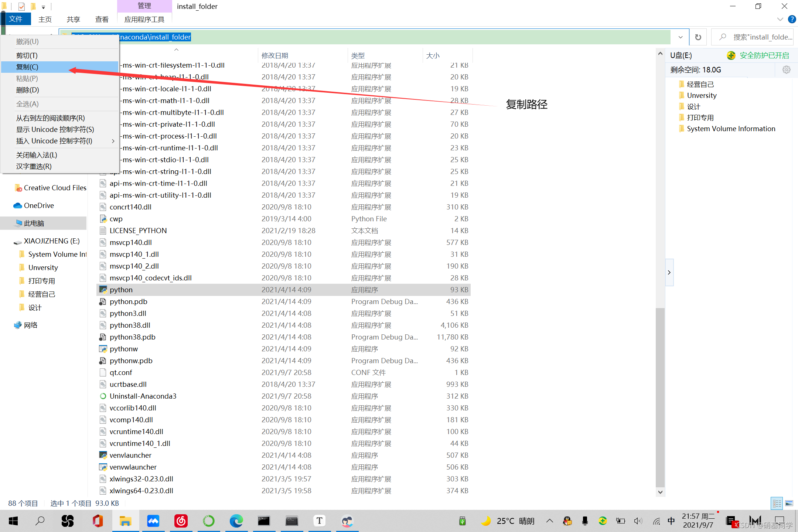Open the 查看 ribbon tab
Viewport: 798px width, 532px height.
[102, 19]
